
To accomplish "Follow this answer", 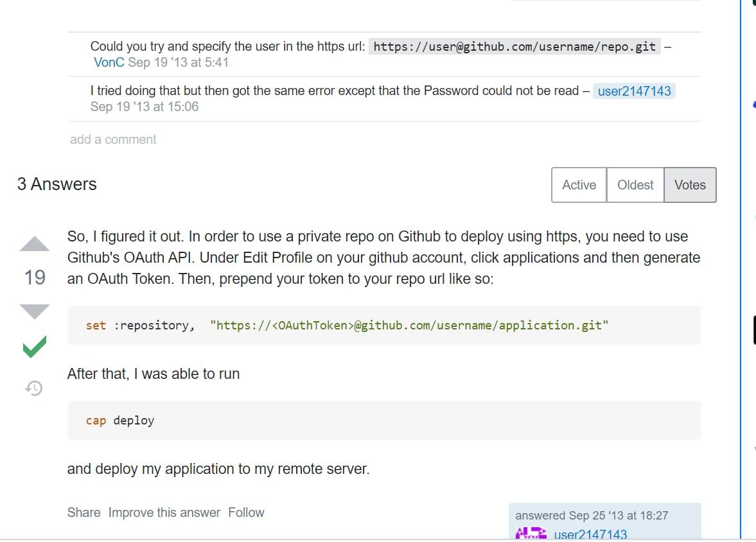I will (246, 512).
